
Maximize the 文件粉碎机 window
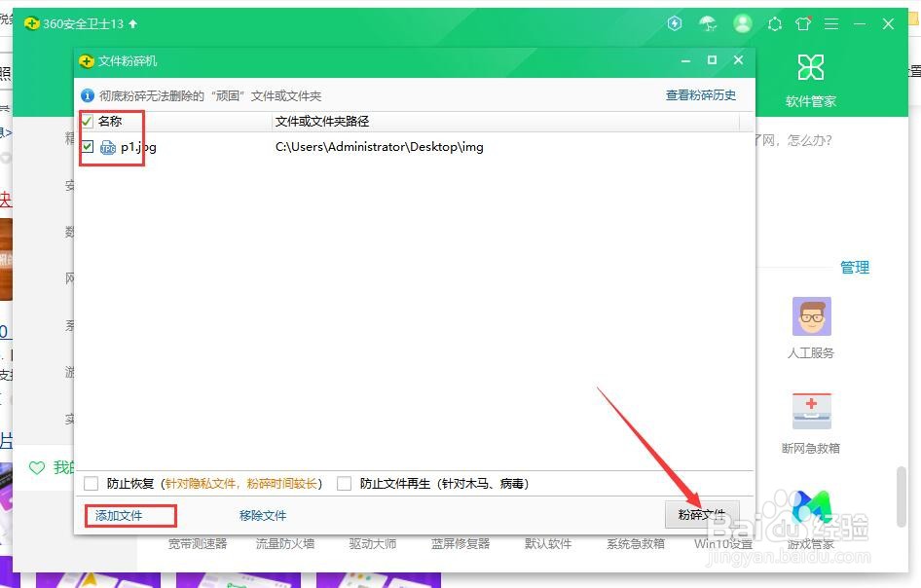(712, 60)
